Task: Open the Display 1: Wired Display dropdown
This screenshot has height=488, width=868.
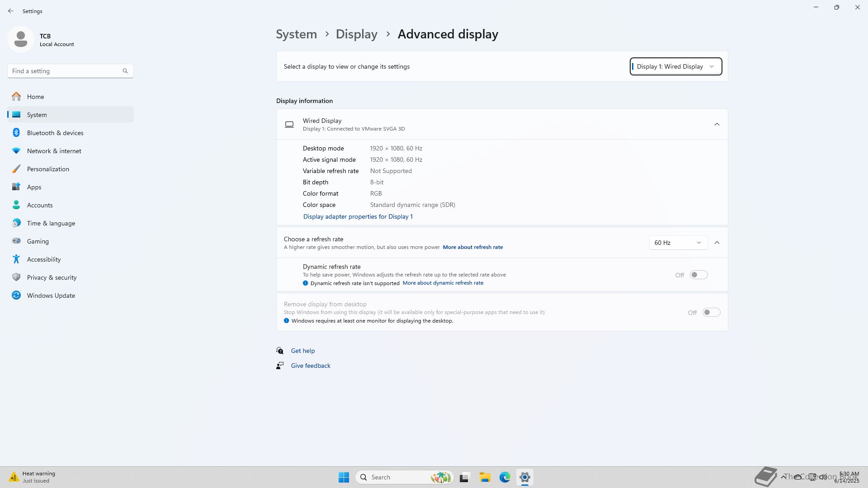Action: tap(675, 66)
